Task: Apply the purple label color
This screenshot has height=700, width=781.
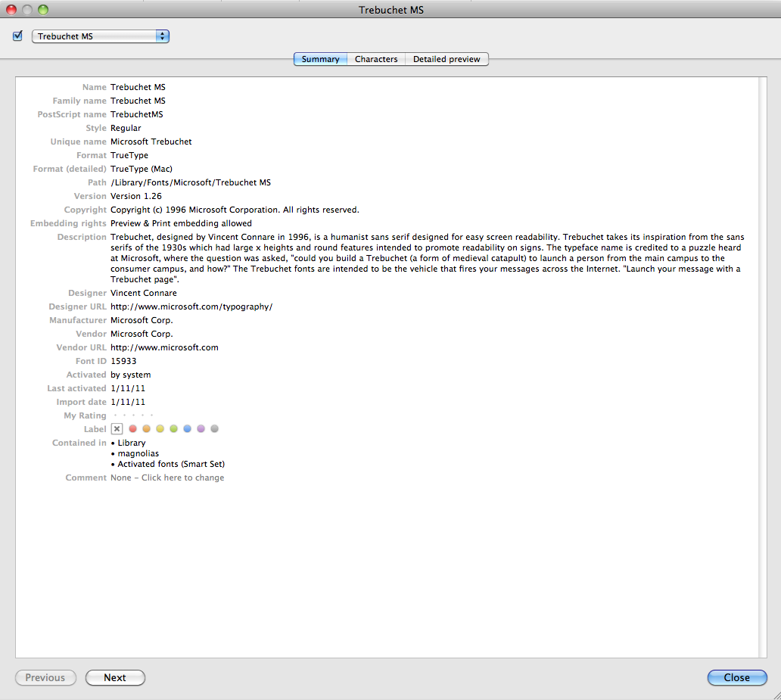Action: [x=201, y=429]
